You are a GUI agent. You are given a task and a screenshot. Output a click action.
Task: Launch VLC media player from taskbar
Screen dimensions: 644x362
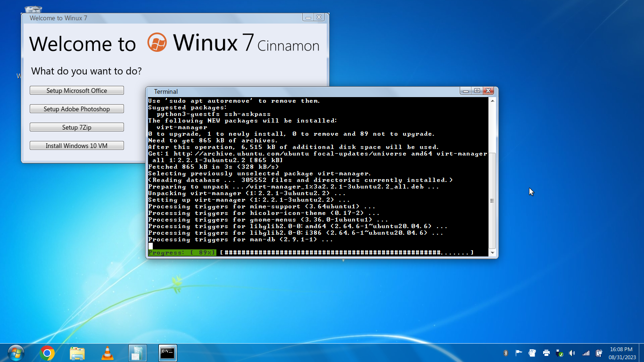(x=107, y=353)
